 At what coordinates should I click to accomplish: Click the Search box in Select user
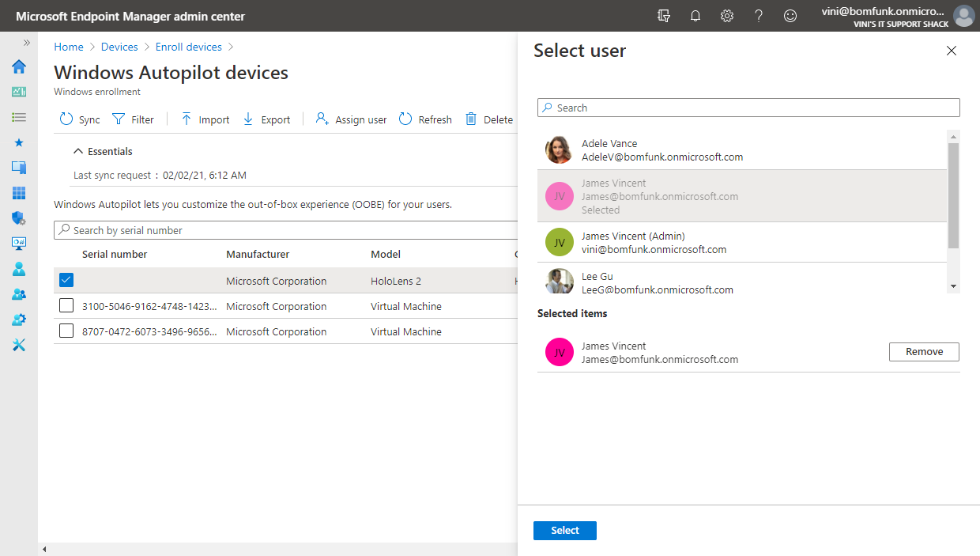[x=748, y=108]
